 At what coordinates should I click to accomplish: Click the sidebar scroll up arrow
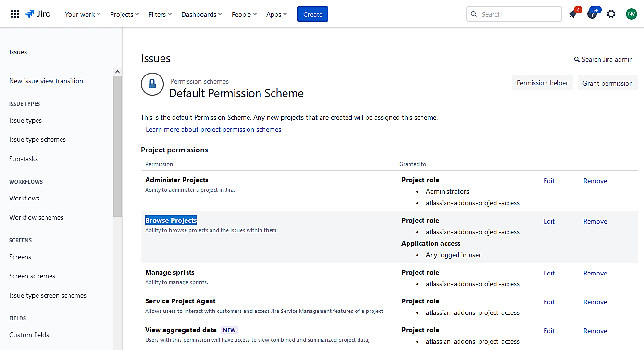[117, 72]
